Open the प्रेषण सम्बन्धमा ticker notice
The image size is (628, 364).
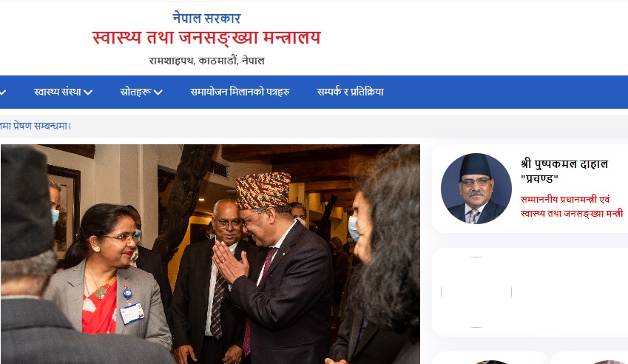coord(36,126)
